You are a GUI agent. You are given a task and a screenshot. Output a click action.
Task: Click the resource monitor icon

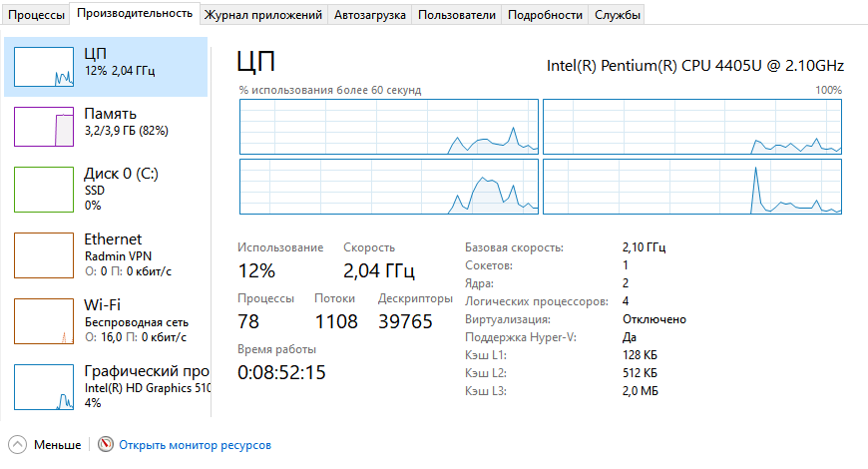[x=106, y=445]
